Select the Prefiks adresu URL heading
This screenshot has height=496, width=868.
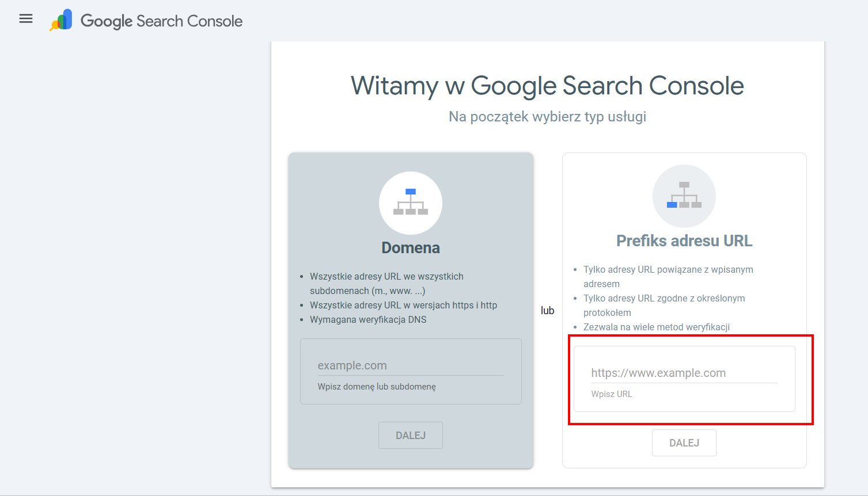684,241
